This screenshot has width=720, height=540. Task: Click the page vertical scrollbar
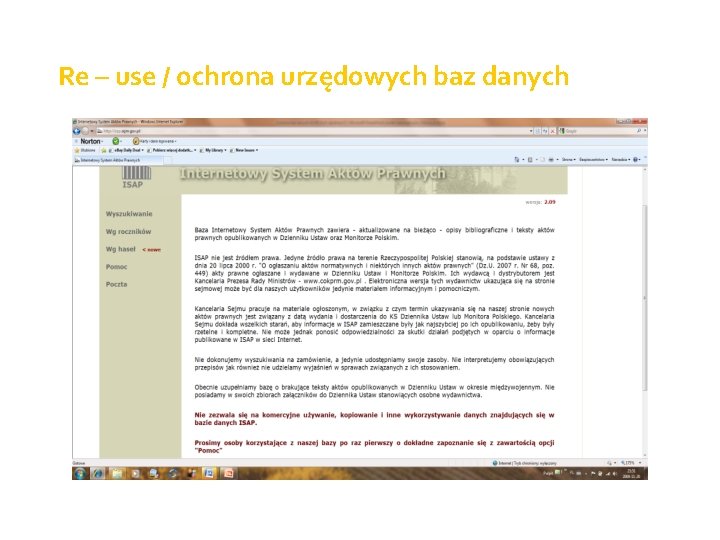coord(644,312)
